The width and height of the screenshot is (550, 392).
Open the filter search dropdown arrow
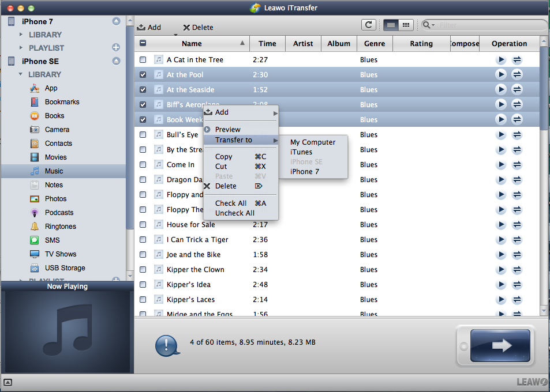(x=429, y=25)
